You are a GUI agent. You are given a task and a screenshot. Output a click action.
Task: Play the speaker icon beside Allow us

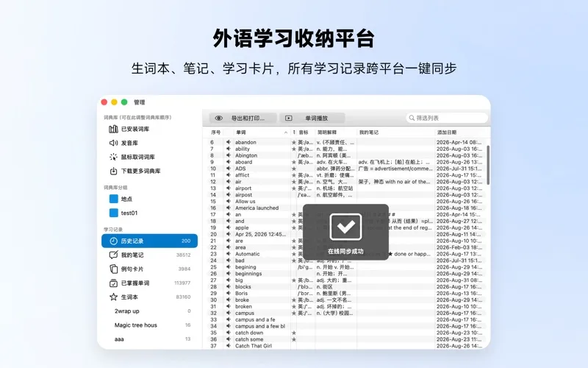229,201
